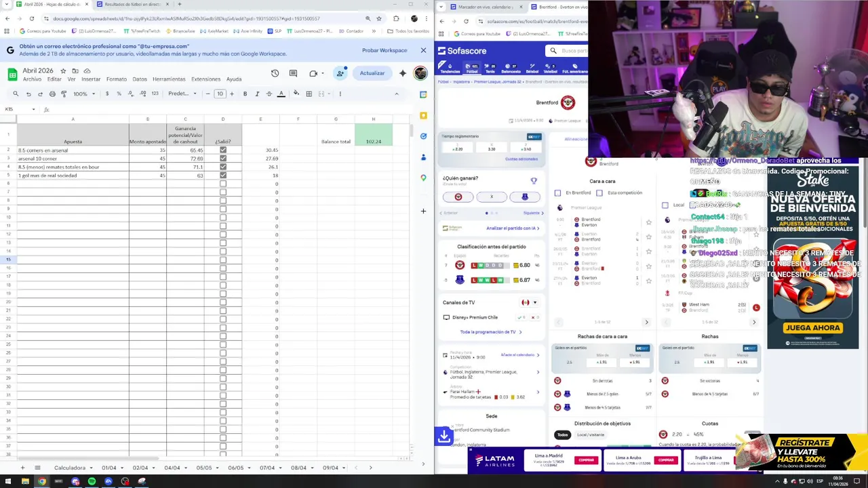Switch to the Calculadora sheet tab

pos(70,468)
